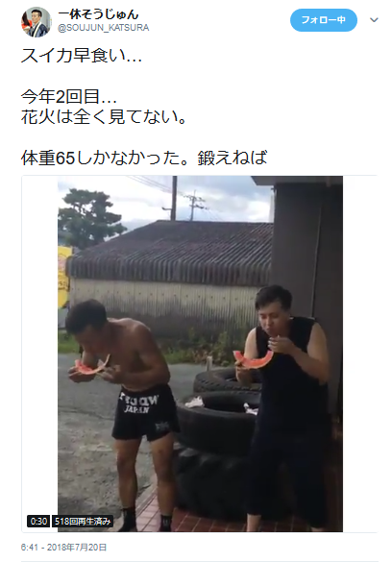Click the tweet text スイカ早食い…
This screenshot has height=562, width=392.
click(x=82, y=56)
